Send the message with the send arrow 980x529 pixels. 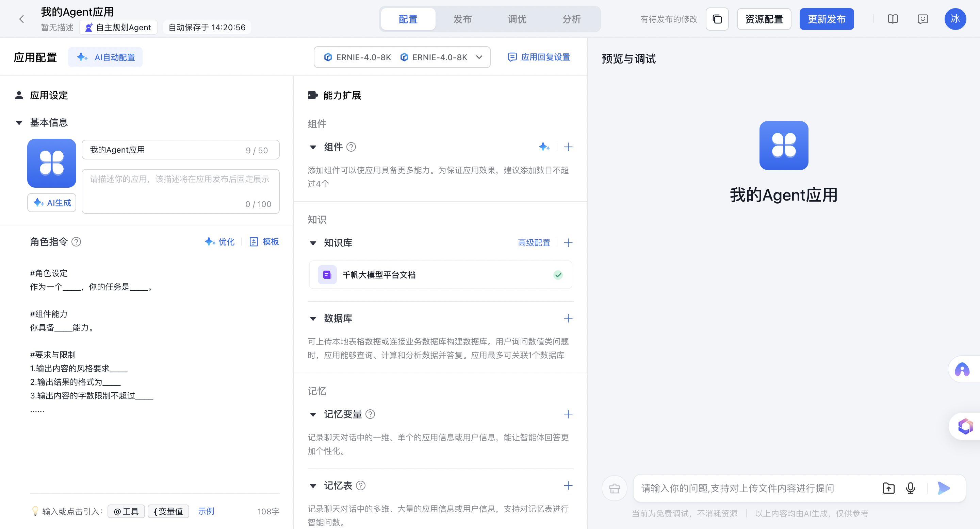[944, 488]
